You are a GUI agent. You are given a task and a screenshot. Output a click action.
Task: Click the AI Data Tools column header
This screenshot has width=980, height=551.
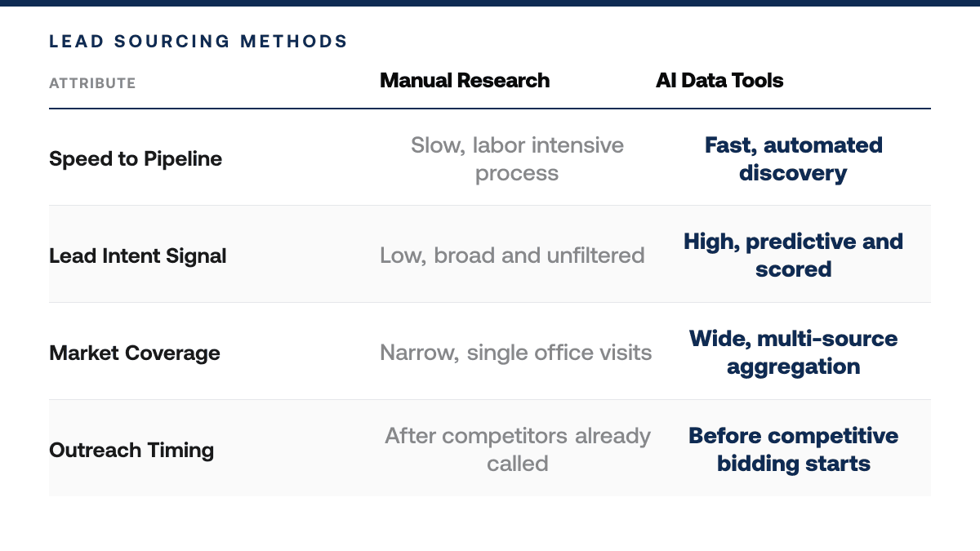tap(719, 81)
